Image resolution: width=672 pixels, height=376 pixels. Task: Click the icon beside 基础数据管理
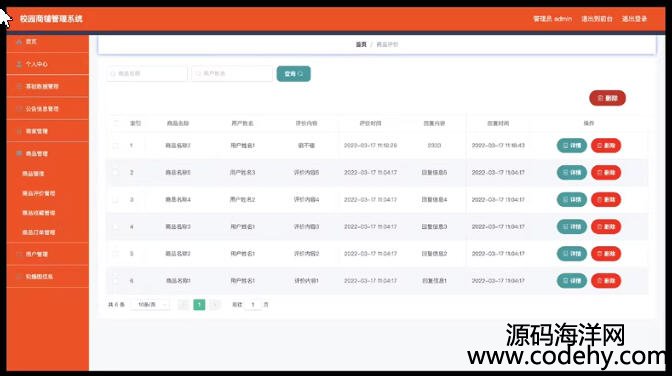(x=19, y=86)
